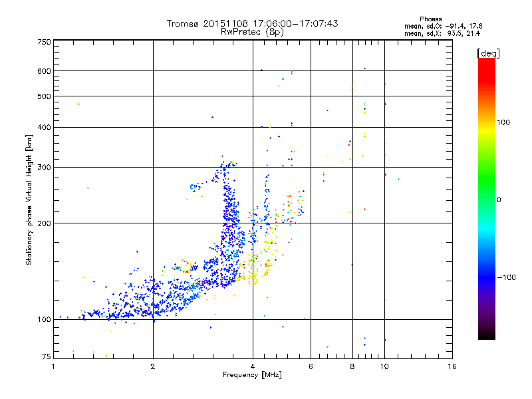
Task: Click the [deg] unit label
Action: (x=488, y=53)
